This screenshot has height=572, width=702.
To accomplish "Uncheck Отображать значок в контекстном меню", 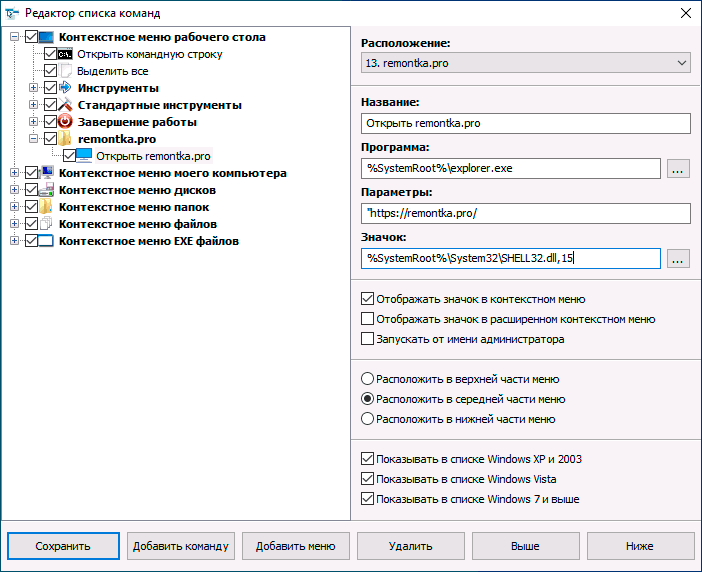I will click(x=367, y=299).
